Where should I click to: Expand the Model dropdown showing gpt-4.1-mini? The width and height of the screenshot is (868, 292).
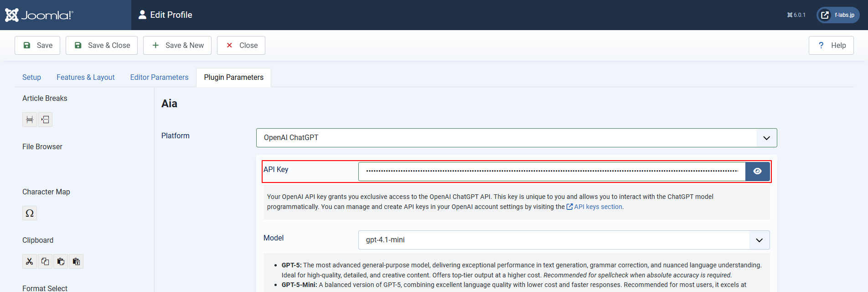[563, 240]
